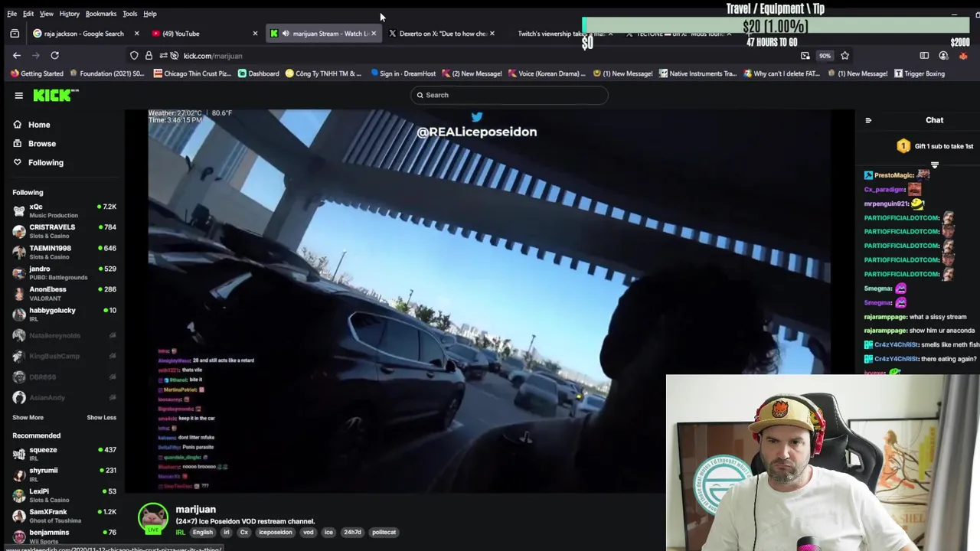Click the 90% zoom level indicator

[825, 56]
